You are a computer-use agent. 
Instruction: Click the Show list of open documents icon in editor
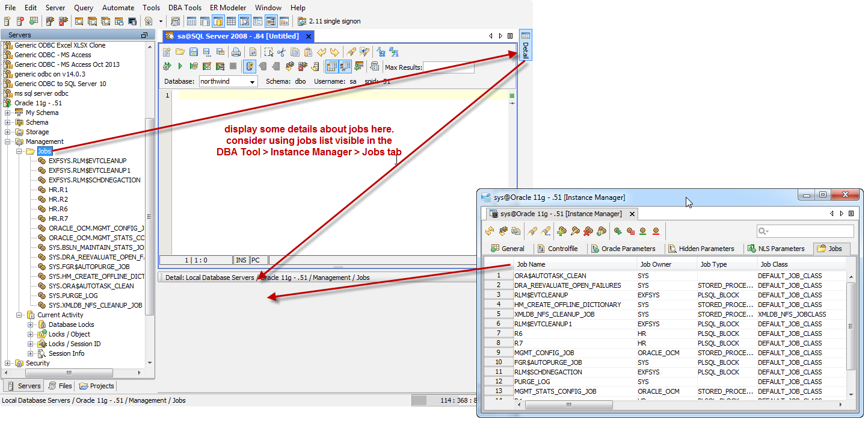pos(510,36)
